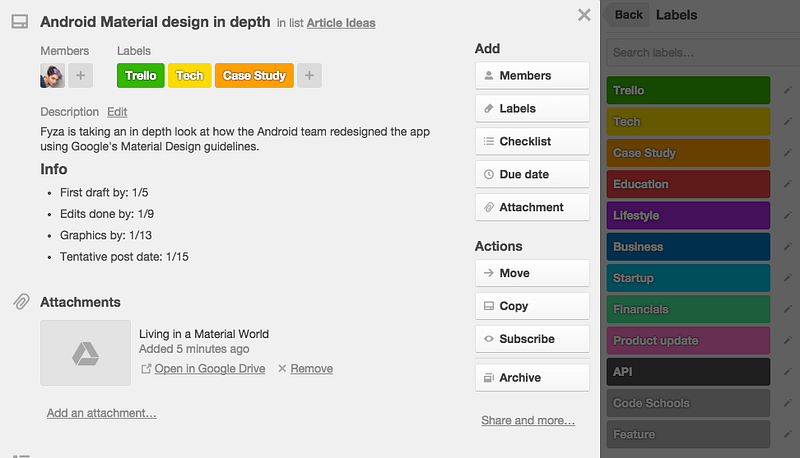Select the red Education label
This screenshot has height=458, width=800.
[x=688, y=184]
